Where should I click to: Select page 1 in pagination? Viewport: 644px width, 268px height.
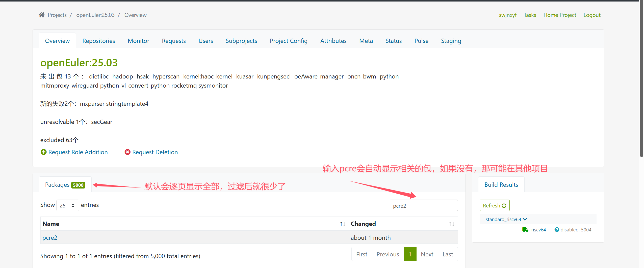click(410, 254)
